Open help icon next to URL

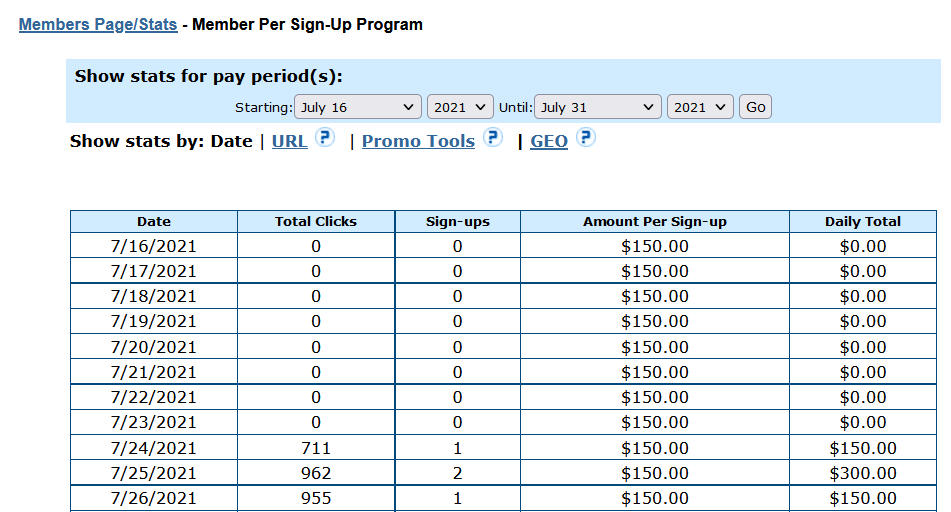pyautogui.click(x=325, y=138)
